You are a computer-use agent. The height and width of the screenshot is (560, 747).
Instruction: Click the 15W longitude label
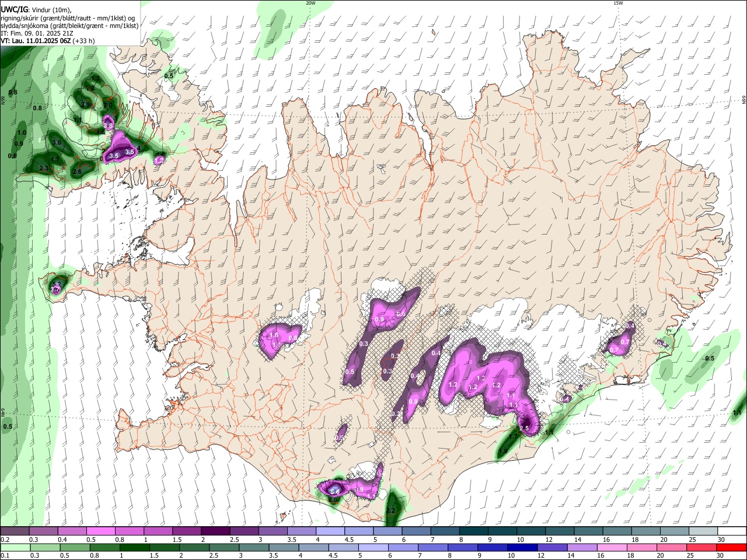click(x=617, y=3)
